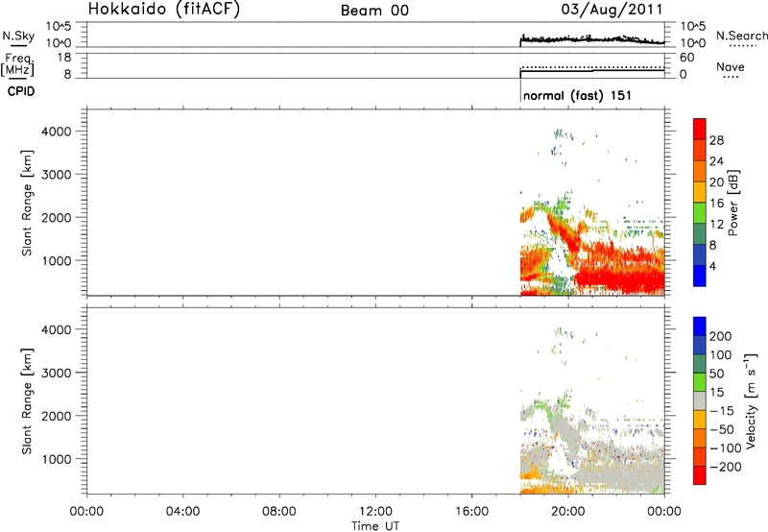Click the red top segment of Power colorbar
768x532 pixels.
pyautogui.click(x=700, y=129)
